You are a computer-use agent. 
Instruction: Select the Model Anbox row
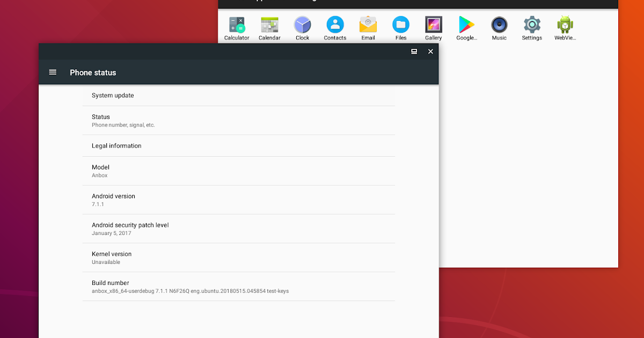point(239,171)
